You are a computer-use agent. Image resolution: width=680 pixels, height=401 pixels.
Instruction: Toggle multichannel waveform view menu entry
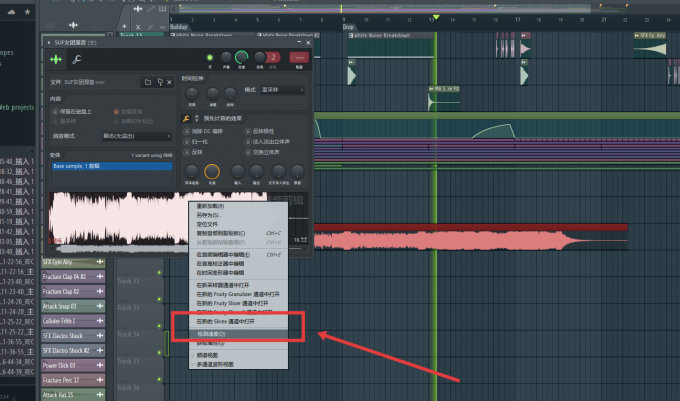coord(239,365)
